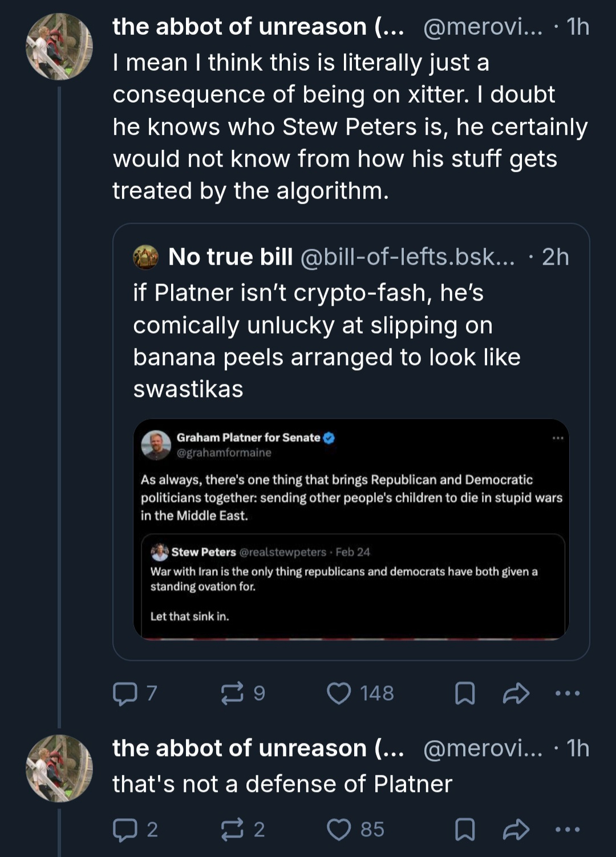616x857 pixels.
Task: Reply to the 'not a defense of Platner' post
Action: [x=125, y=830]
